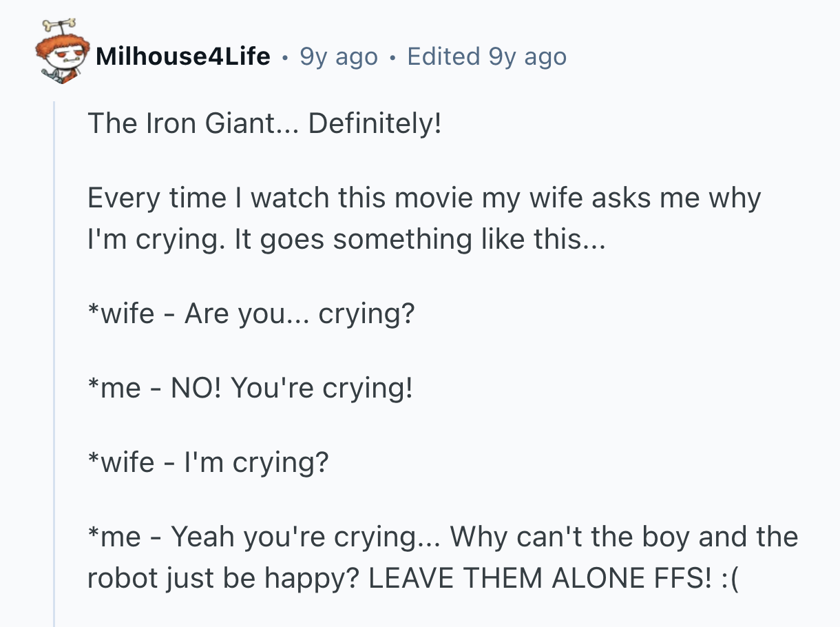Click the "Edited 9y ago" label

pos(487,56)
